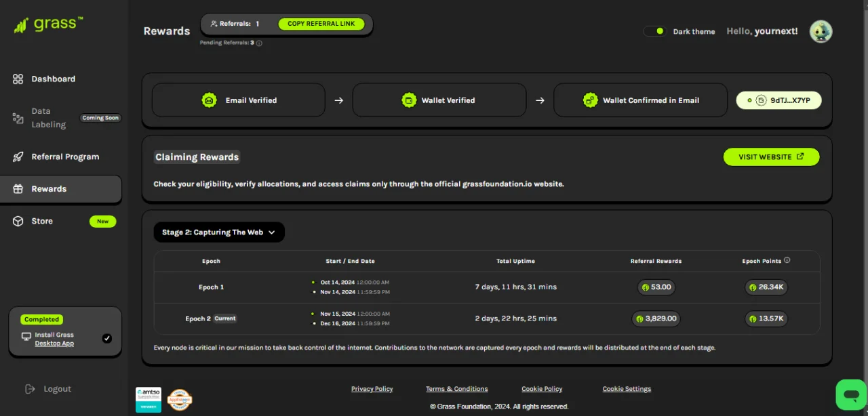Viewport: 868px width, 416px height.
Task: Click the Pending Referrals info icon
Action: [259, 43]
